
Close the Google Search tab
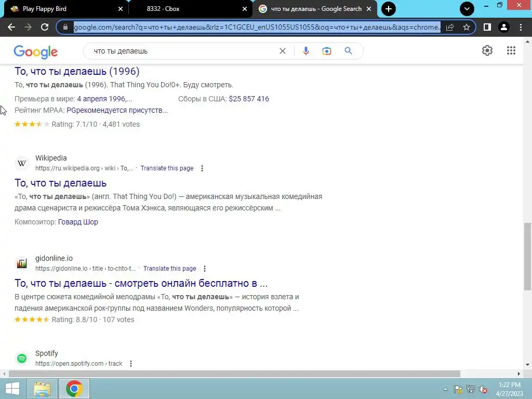pyautogui.click(x=369, y=9)
